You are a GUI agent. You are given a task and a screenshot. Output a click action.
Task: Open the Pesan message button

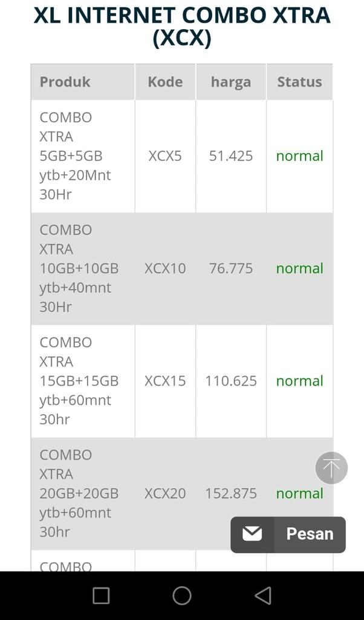[x=288, y=534]
